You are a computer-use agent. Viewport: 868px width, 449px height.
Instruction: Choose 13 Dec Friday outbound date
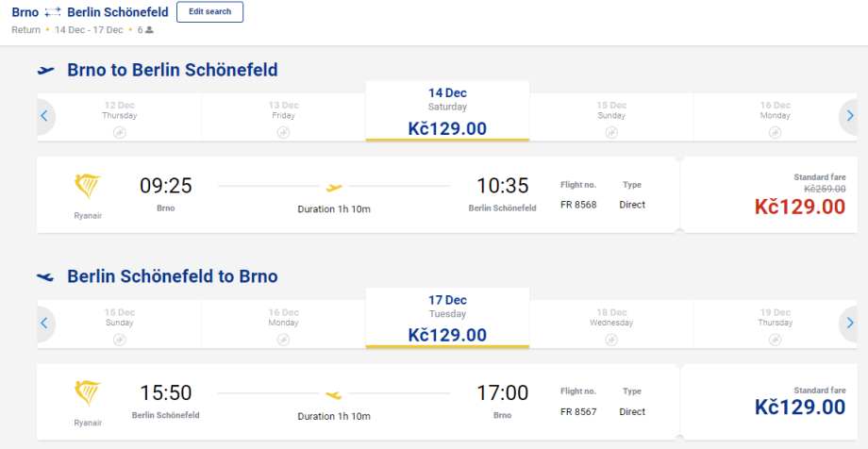283,117
